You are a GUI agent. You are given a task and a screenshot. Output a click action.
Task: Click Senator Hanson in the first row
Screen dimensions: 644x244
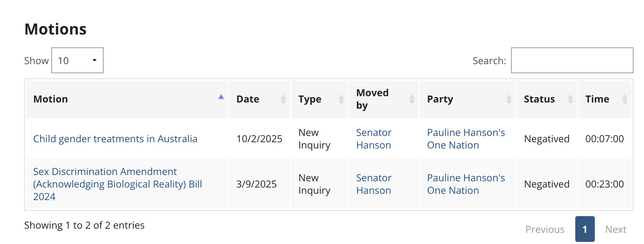point(374,139)
